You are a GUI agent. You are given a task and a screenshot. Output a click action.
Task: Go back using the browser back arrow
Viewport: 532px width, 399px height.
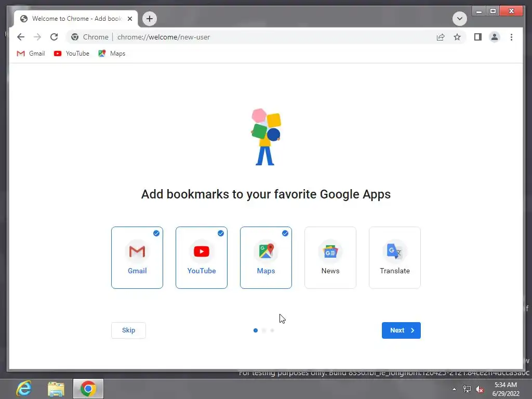pos(21,37)
